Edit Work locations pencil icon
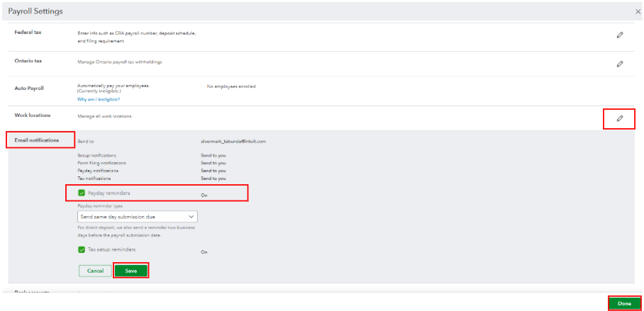Screen dimensions: 644x311 pyautogui.click(x=620, y=118)
